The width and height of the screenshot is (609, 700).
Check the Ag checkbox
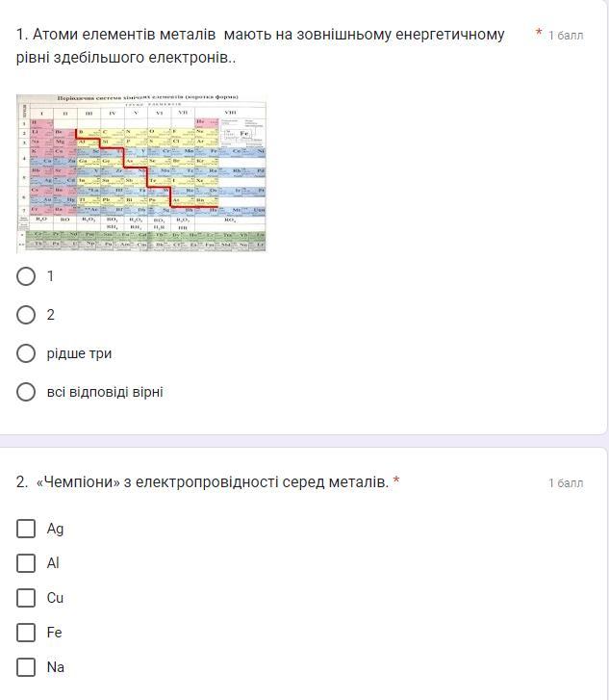(x=26, y=528)
